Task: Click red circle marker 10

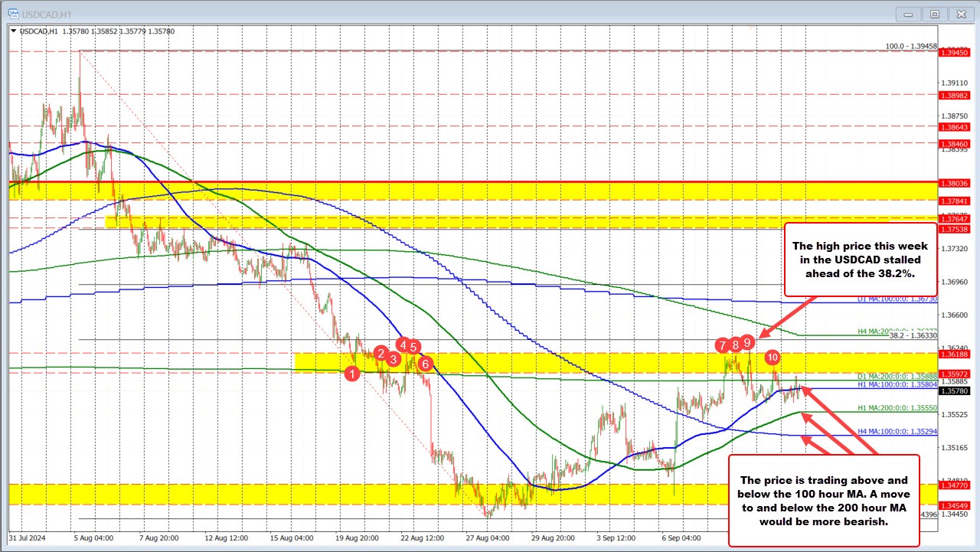Action: 773,358
